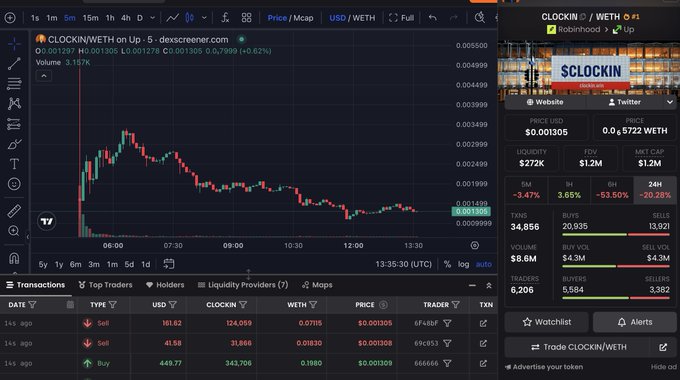Select the text annotation tool

click(x=14, y=164)
